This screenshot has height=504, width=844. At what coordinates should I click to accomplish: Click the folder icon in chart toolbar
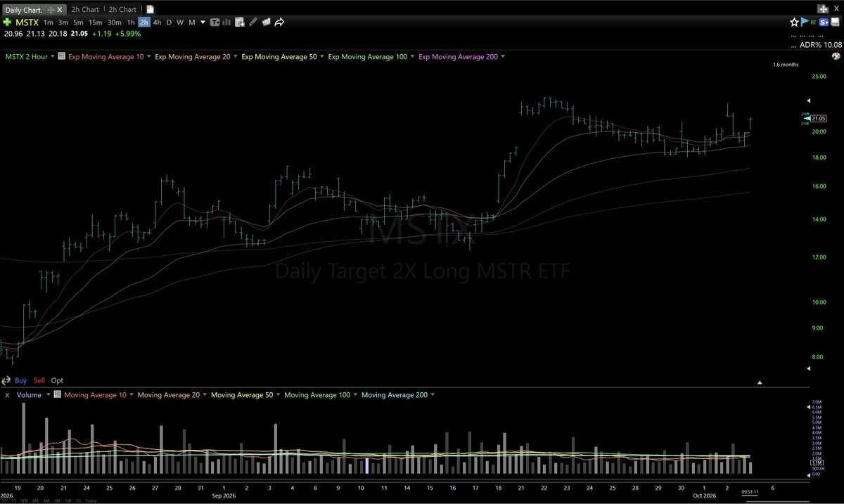[267, 22]
